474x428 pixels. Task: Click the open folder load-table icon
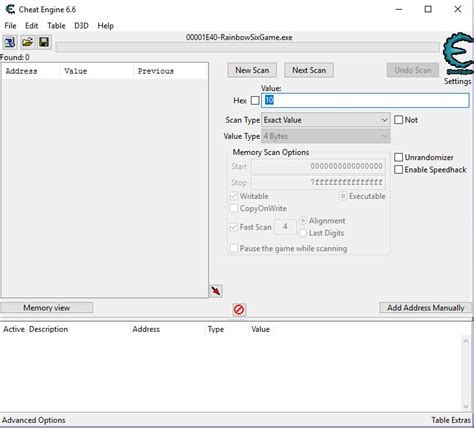27,42
